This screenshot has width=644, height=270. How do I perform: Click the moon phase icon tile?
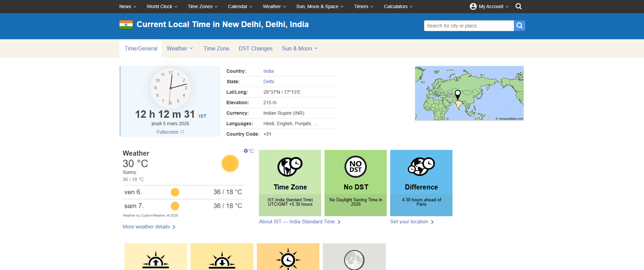[x=354, y=256]
